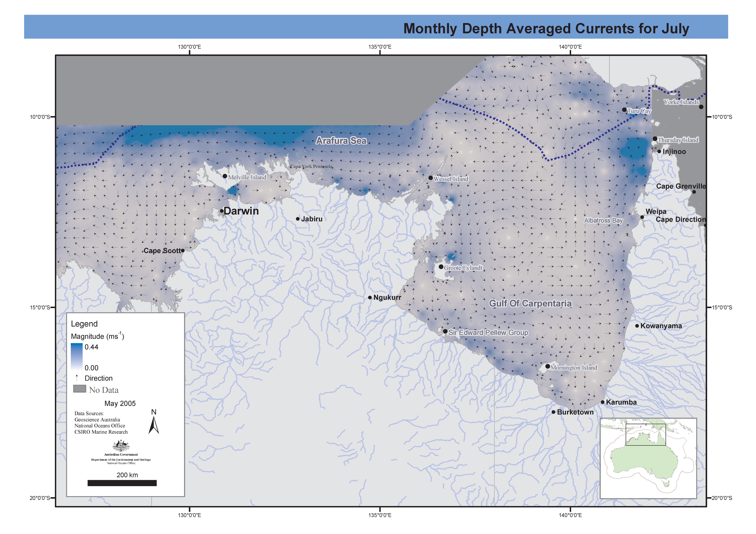Click the Arafura Sea label
Viewport: 756px width, 534px height.
(x=341, y=141)
